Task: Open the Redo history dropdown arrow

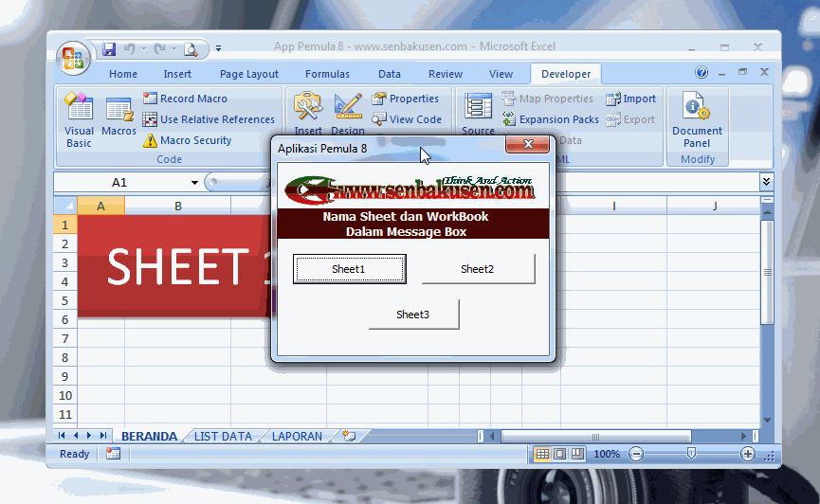Action: tap(173, 49)
